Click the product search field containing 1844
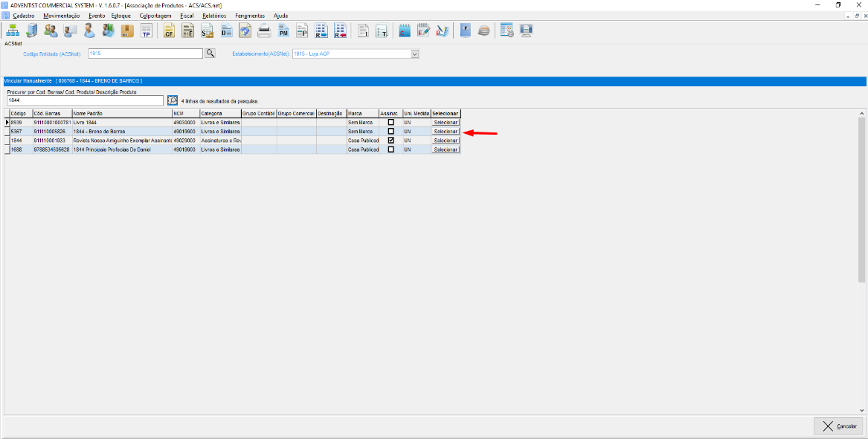868x439 pixels. (x=86, y=100)
